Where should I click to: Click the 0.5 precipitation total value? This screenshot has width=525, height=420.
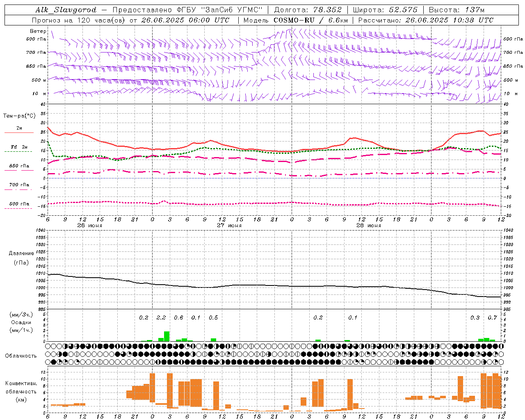click(213, 318)
